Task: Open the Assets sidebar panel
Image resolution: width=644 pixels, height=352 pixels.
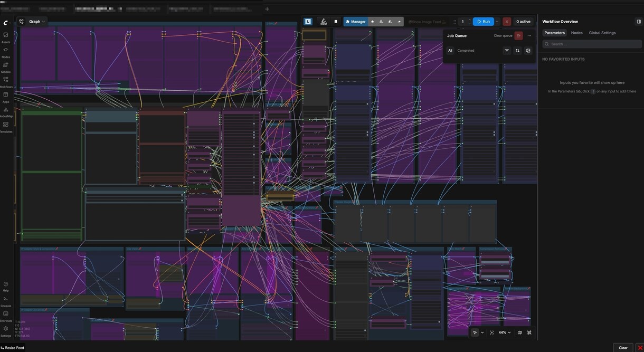Action: [6, 37]
